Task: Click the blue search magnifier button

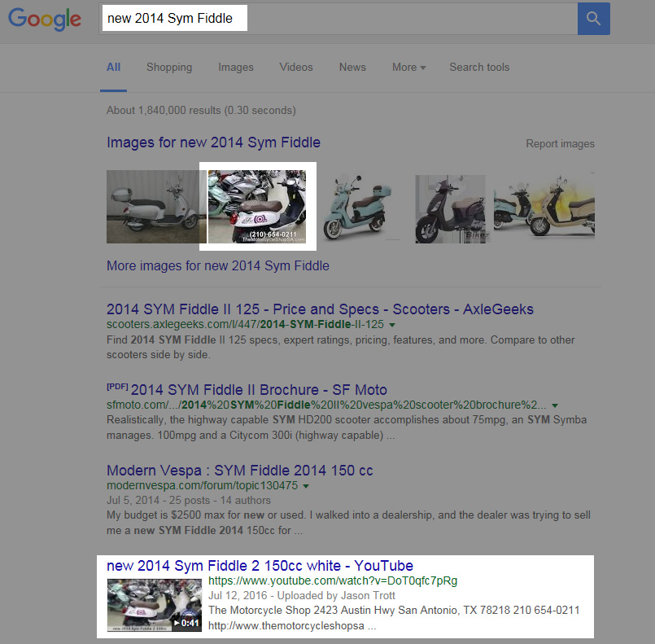Action: [x=594, y=19]
